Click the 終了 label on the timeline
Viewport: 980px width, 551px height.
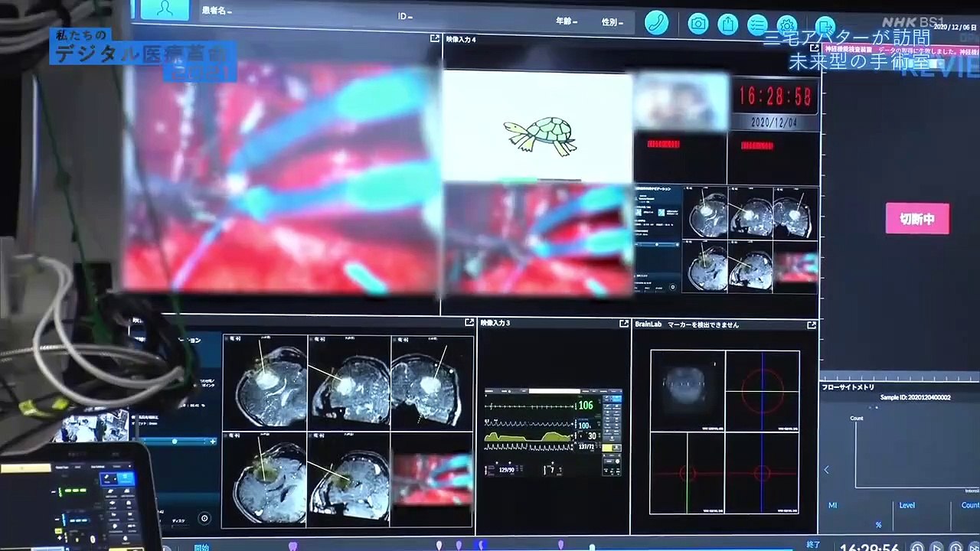click(x=813, y=545)
